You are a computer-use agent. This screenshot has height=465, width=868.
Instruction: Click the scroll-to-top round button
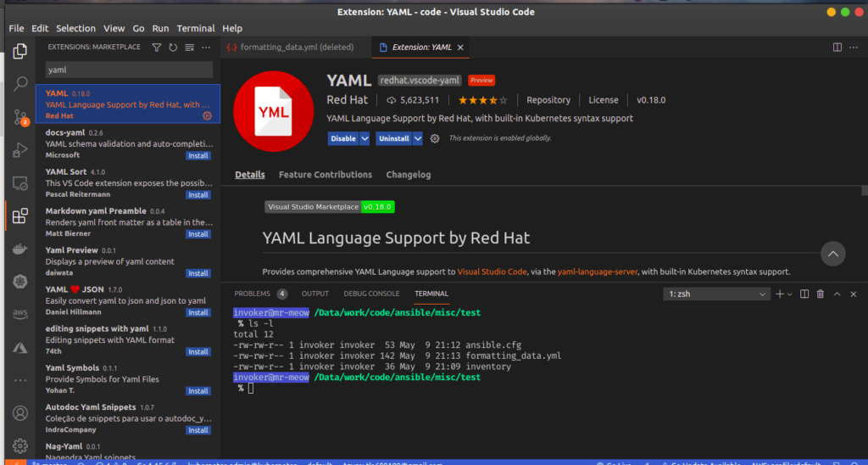point(833,254)
